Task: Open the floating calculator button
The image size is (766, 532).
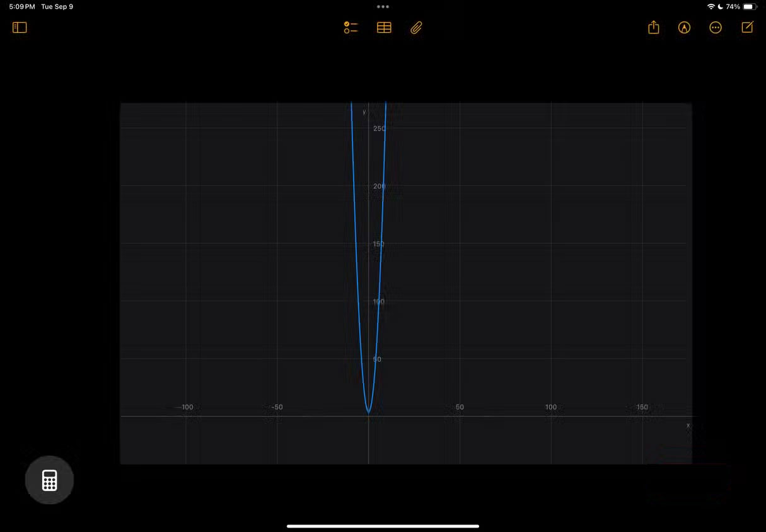Action: [49, 480]
